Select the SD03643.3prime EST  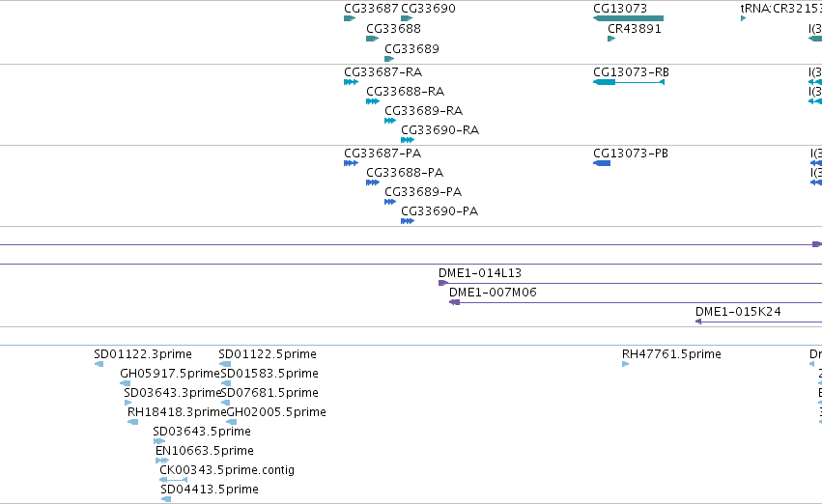click(128, 403)
